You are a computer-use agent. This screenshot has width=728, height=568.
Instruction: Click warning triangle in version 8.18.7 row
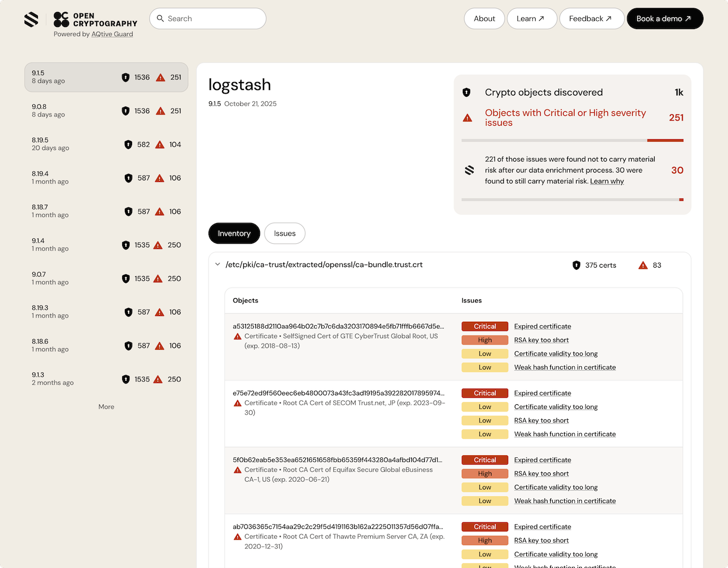pos(160,212)
